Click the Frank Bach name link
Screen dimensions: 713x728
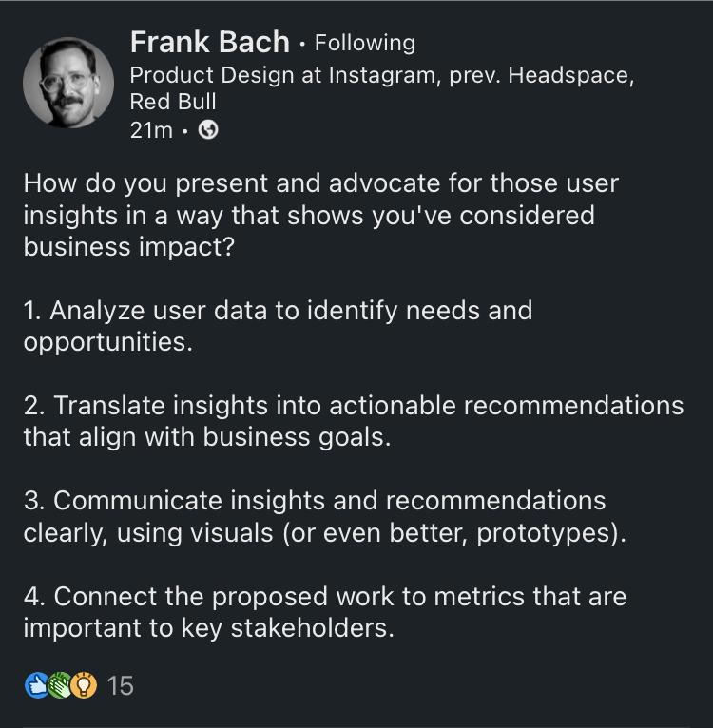tap(210, 42)
